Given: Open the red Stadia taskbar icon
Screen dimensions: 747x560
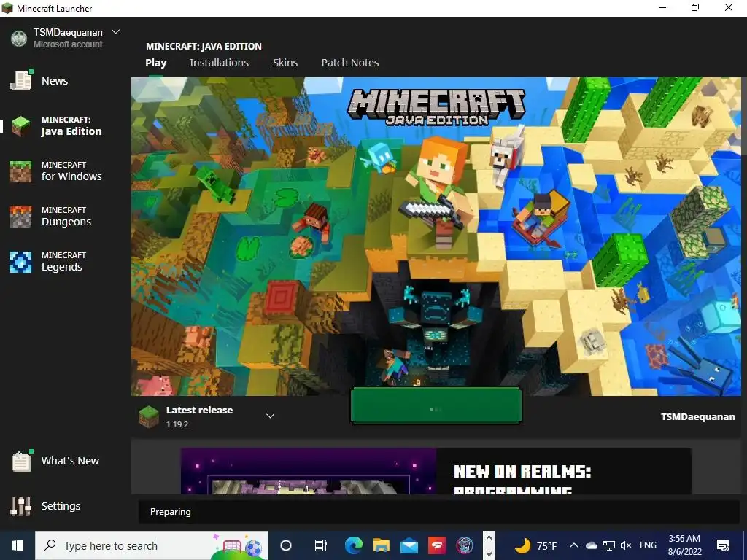Looking at the screenshot, I should click(436, 545).
